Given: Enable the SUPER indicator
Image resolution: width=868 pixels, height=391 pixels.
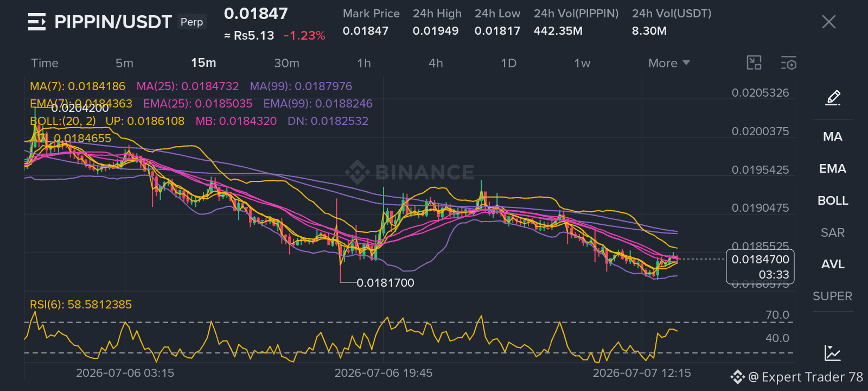Looking at the screenshot, I should click(833, 297).
